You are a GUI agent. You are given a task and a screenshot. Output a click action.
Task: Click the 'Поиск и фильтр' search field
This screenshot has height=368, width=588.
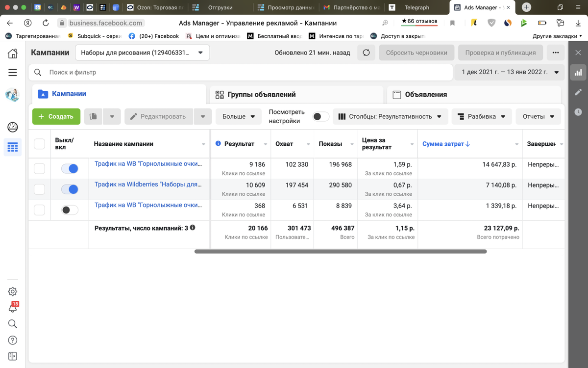[x=241, y=72]
